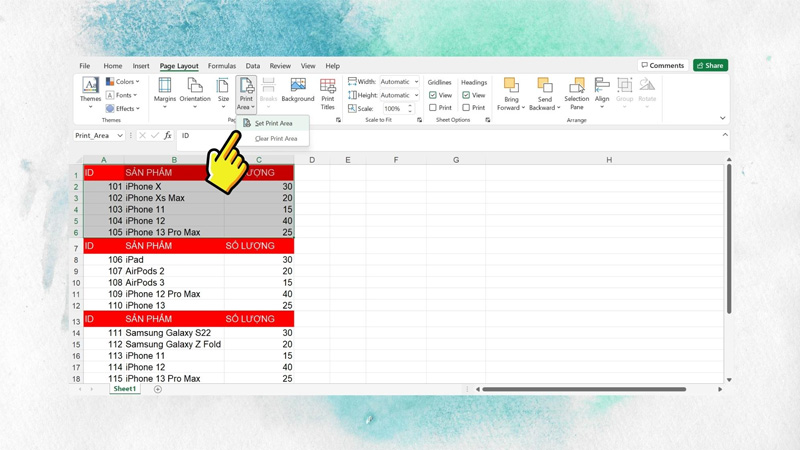Select the Sheet1 tab
The image size is (800, 450).
pyautogui.click(x=124, y=389)
